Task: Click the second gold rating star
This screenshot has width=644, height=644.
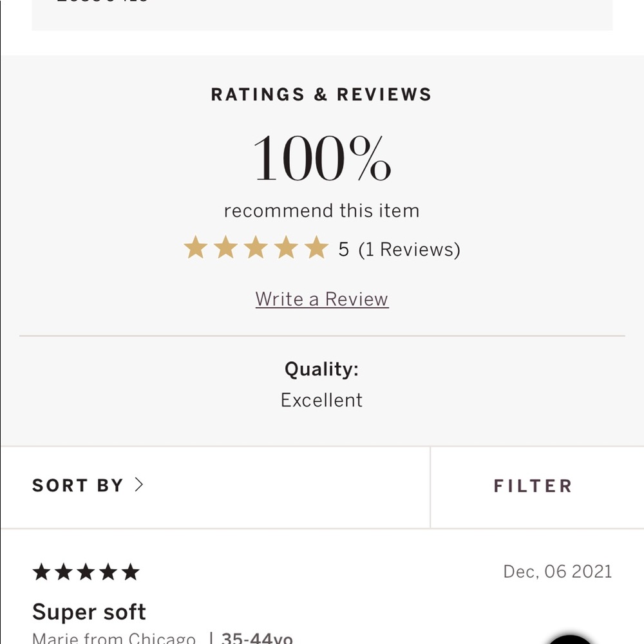Action: click(x=225, y=247)
